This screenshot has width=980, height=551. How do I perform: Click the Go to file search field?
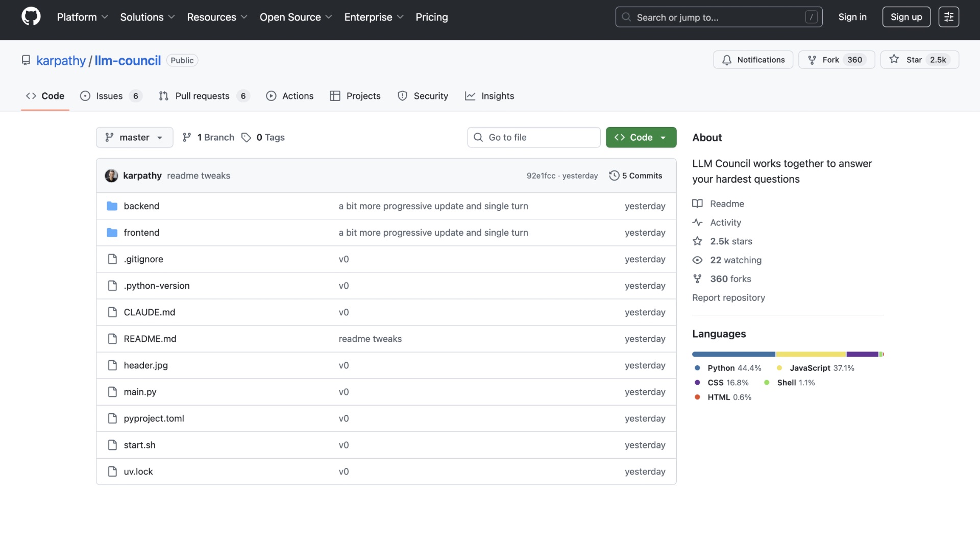(533, 137)
